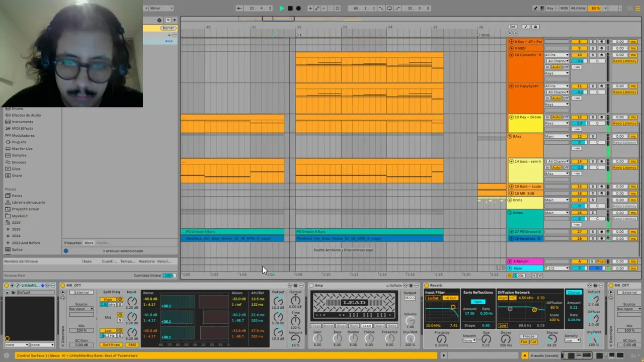Viewport: 644px width, 362px height.
Task: Select the Clean amp type tab
Action: coord(316,326)
